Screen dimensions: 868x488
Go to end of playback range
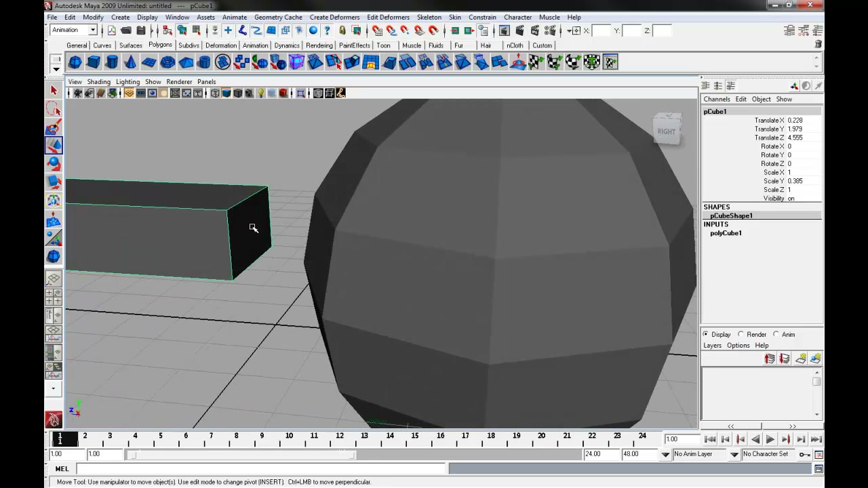(816, 439)
